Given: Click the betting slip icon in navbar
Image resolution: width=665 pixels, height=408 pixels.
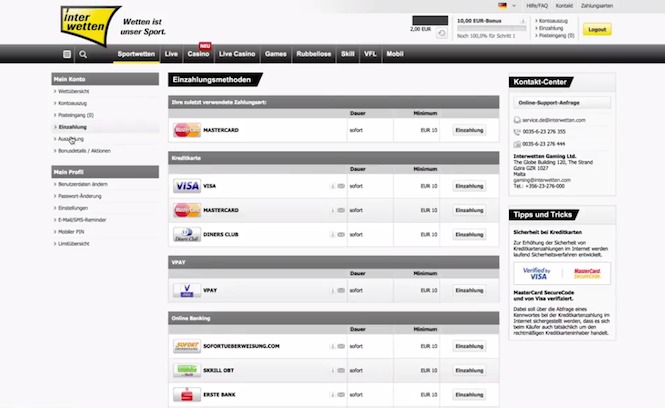Looking at the screenshot, I should [x=67, y=54].
